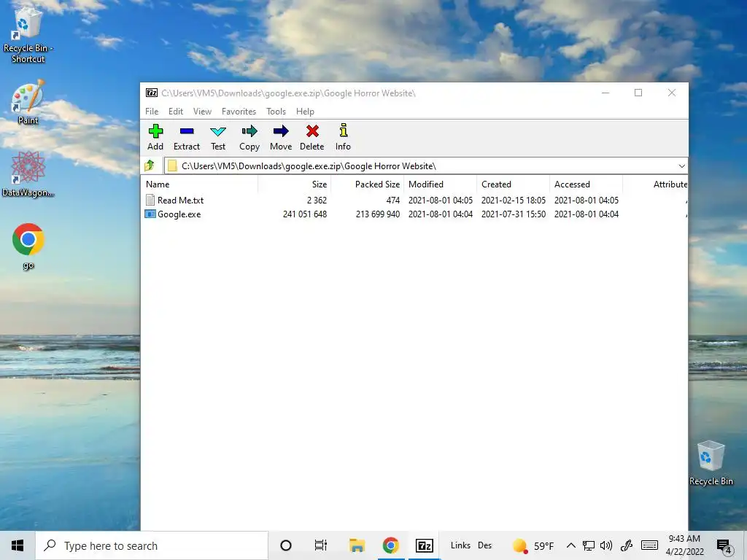Open Task View on the taskbar
Screen dimensions: 747x560
[321, 545]
